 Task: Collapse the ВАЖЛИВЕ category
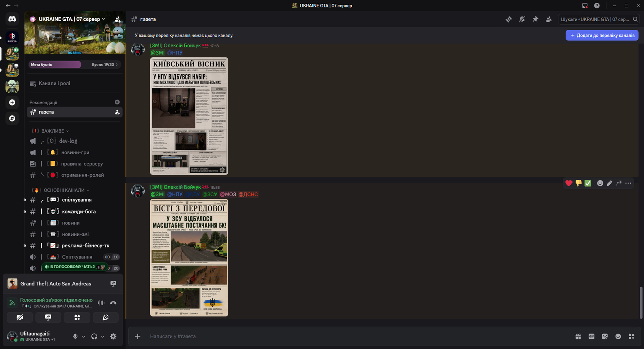[x=51, y=131]
